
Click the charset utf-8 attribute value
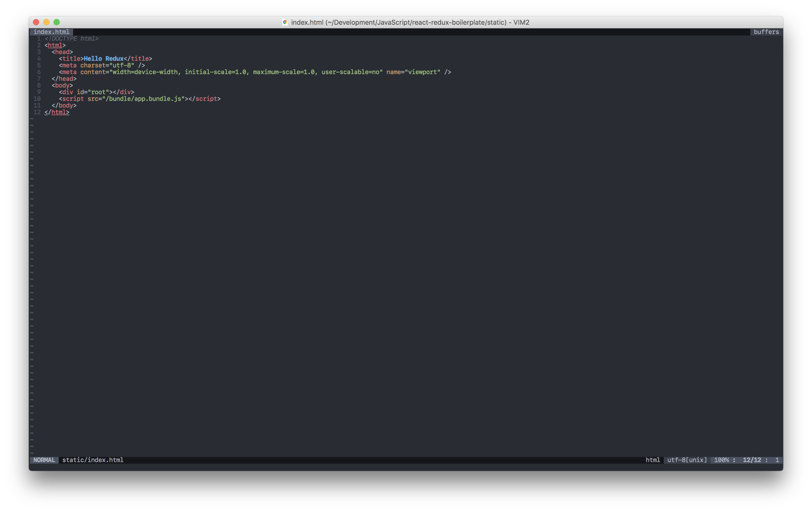pos(122,65)
